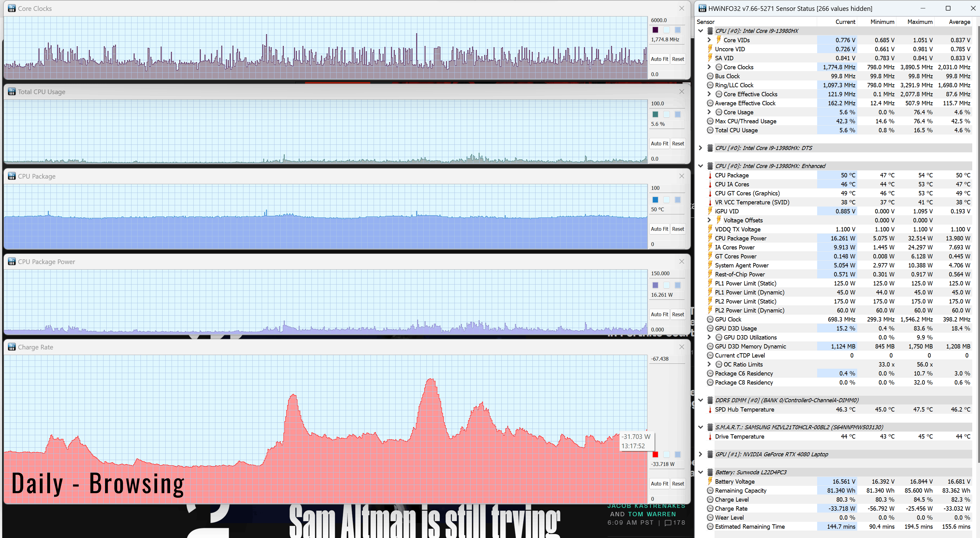Click the lightning bolt icon beside Core VIDs
Image resolution: width=980 pixels, height=538 pixels.
tap(719, 40)
